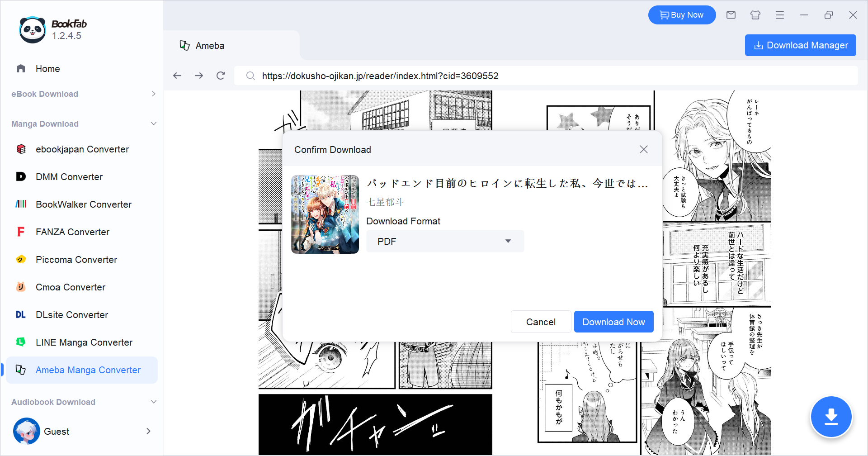The image size is (868, 456).
Task: Open DLsite Converter label
Action: coord(72,314)
